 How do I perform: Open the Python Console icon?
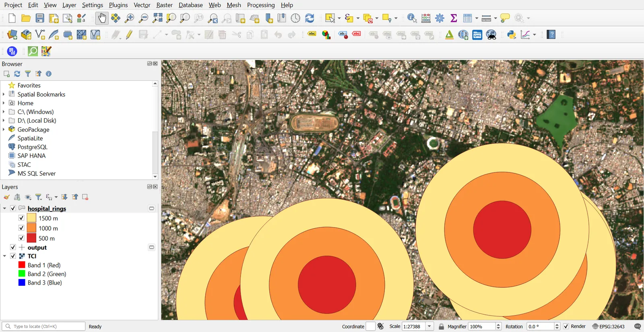(512, 35)
